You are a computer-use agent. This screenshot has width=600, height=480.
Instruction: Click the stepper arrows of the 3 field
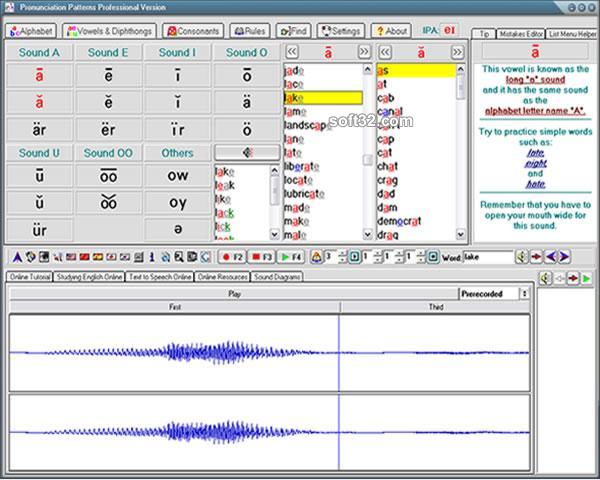(x=342, y=257)
